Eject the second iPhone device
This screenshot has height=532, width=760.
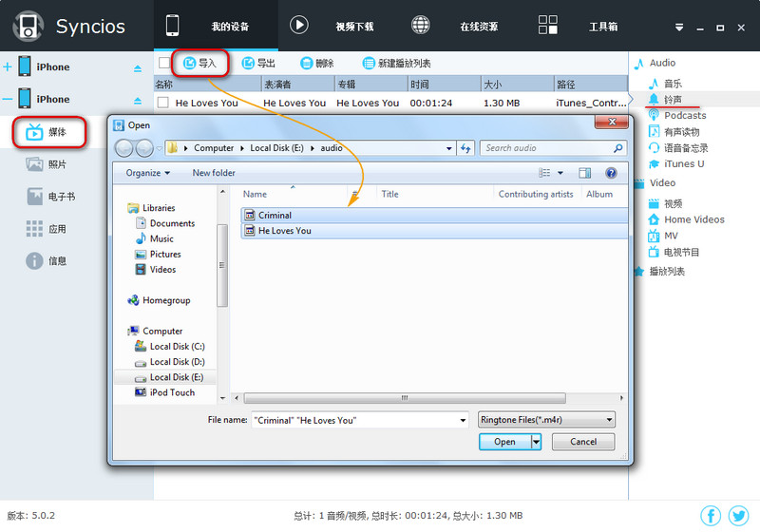click(138, 101)
